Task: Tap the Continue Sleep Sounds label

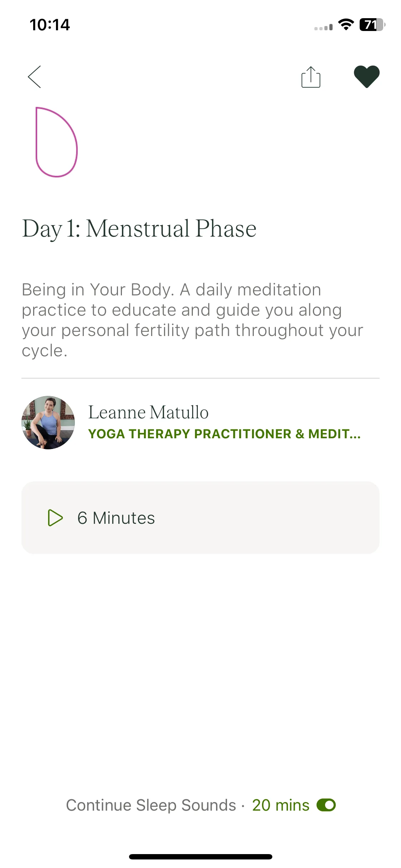Action: 151,805
